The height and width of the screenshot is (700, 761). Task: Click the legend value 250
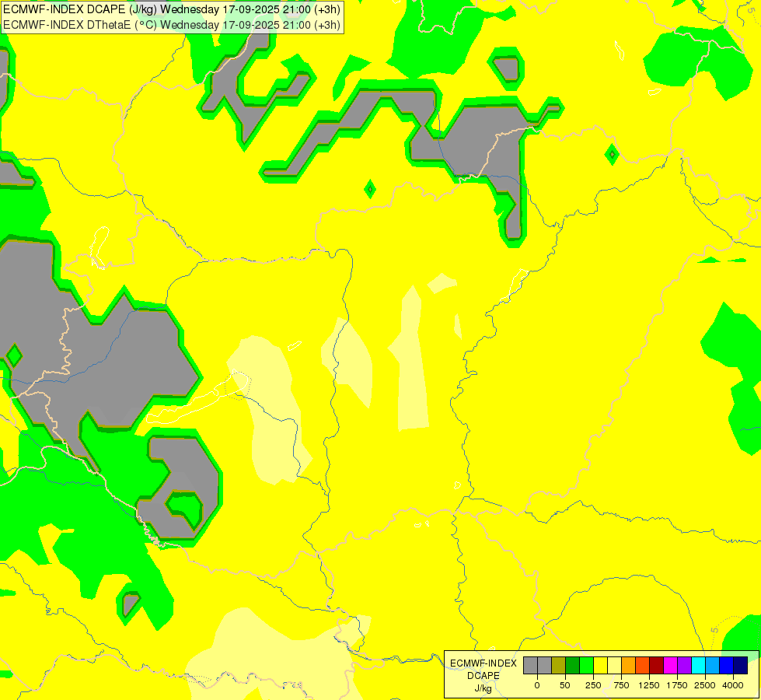coord(593,685)
